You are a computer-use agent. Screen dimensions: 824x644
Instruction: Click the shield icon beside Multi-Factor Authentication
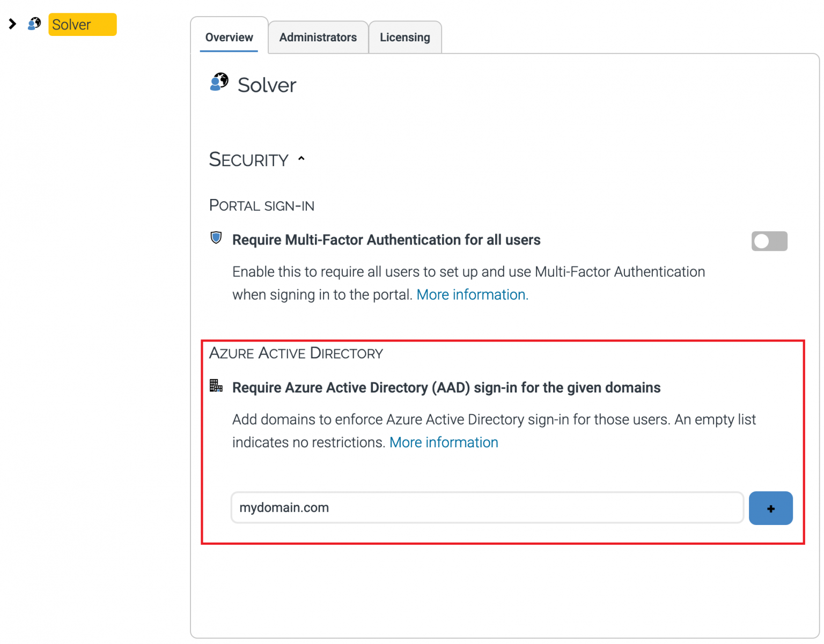pyautogui.click(x=216, y=238)
